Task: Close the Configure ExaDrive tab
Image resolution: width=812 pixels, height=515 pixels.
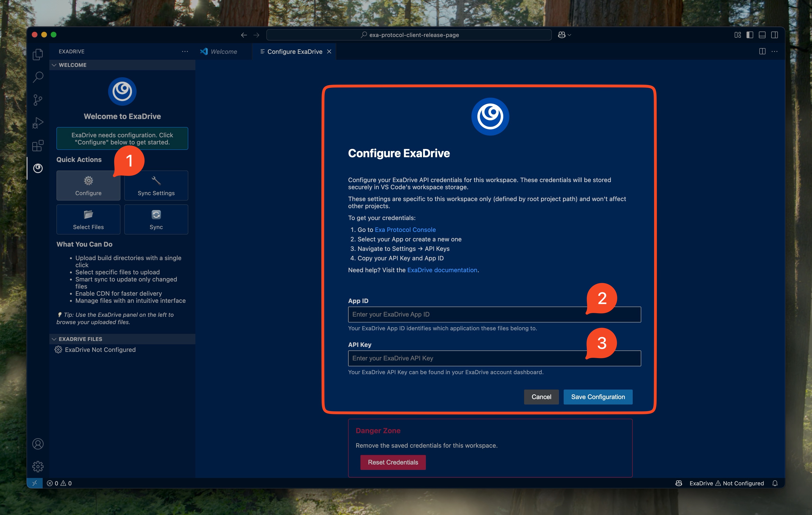Action: (x=329, y=51)
